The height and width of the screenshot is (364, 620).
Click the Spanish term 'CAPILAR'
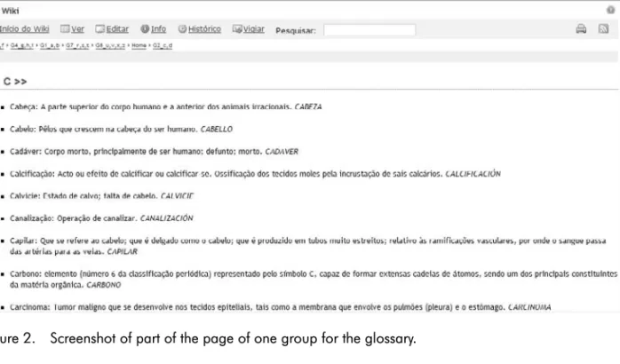tap(123, 252)
